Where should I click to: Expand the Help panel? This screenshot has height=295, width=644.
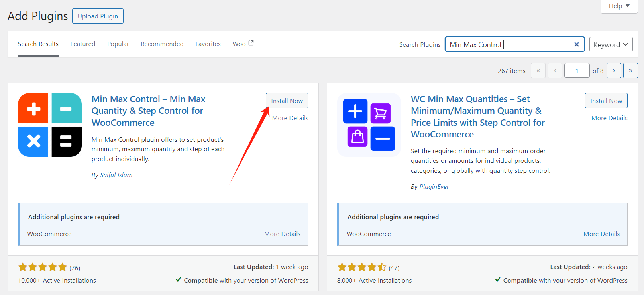[619, 6]
